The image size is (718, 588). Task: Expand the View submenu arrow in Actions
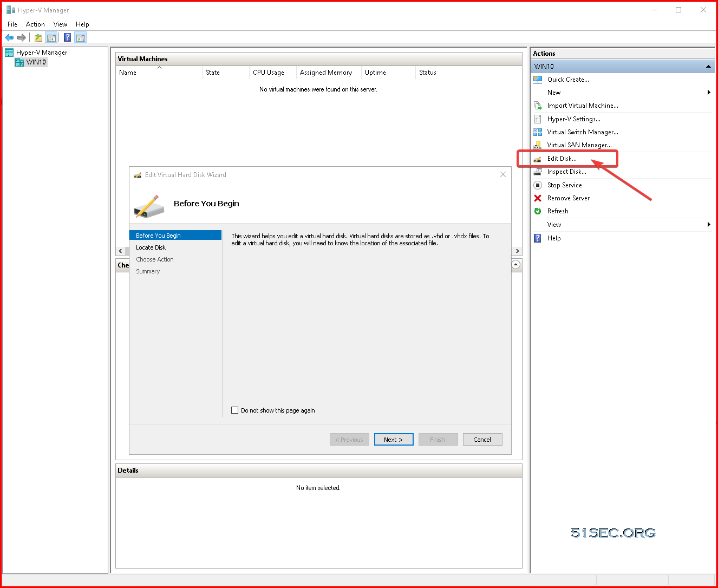(x=709, y=225)
